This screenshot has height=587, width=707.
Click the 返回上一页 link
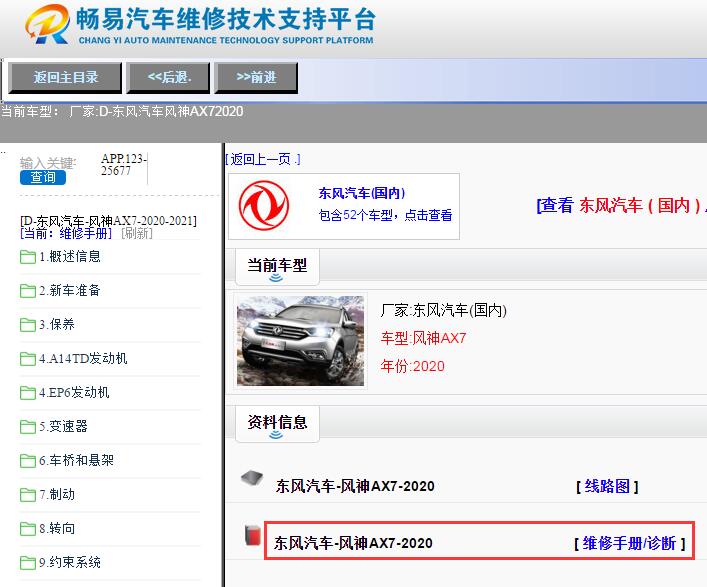[x=263, y=159]
